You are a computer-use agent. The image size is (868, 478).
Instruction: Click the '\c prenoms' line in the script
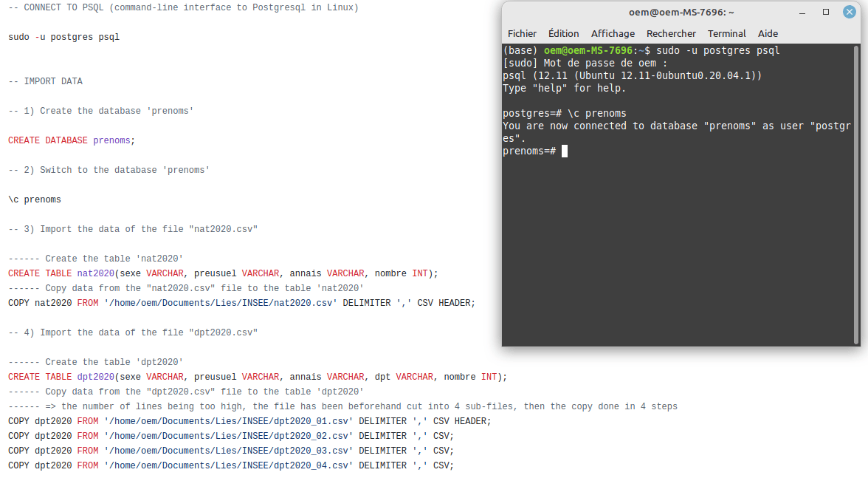coord(34,199)
